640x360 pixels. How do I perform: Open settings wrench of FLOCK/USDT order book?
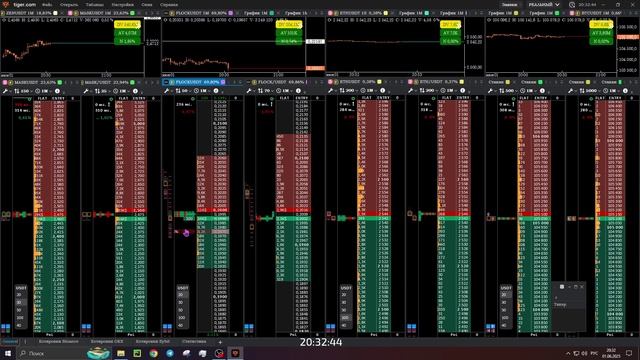[249, 91]
